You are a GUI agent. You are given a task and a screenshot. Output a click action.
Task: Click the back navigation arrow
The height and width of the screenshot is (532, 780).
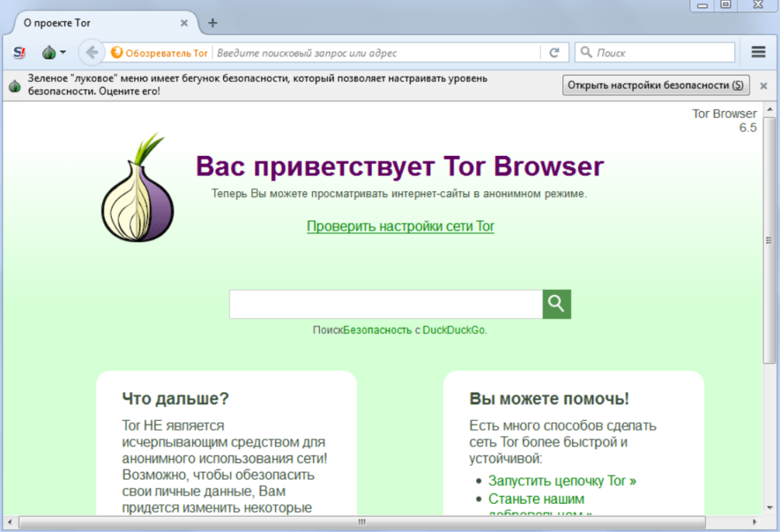[91, 52]
